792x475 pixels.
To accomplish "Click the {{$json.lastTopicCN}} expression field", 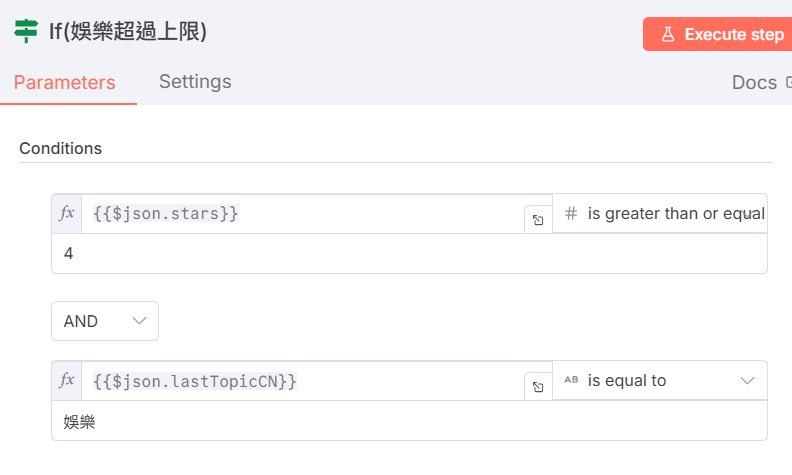I will pyautogui.click(x=300, y=380).
